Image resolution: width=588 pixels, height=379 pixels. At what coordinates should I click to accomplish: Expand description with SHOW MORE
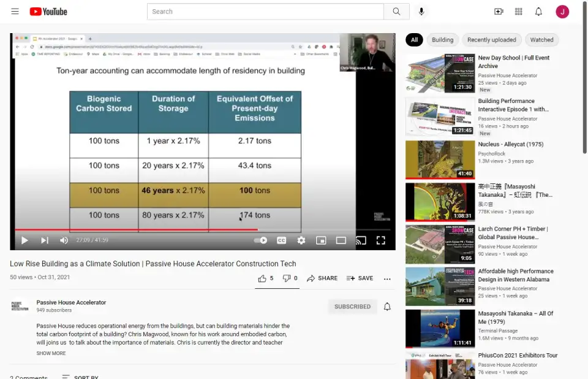click(51, 353)
